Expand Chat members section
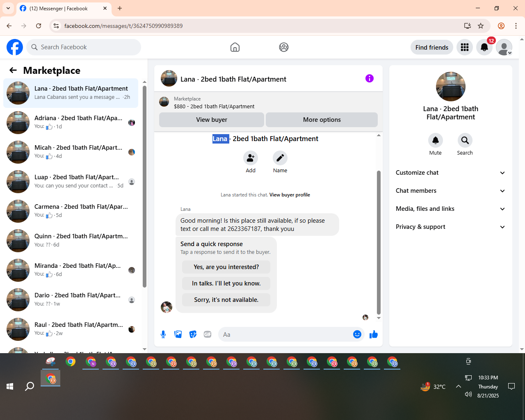 (450, 191)
